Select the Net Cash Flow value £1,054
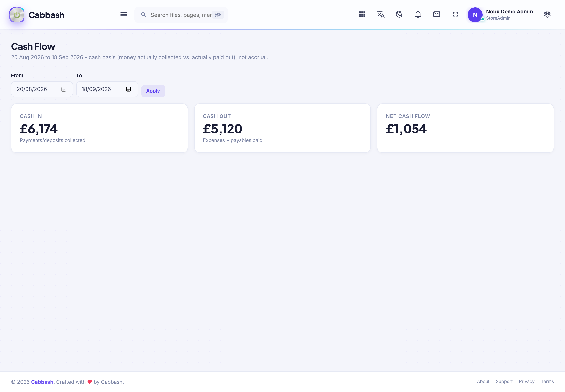565x392 pixels. click(x=406, y=129)
